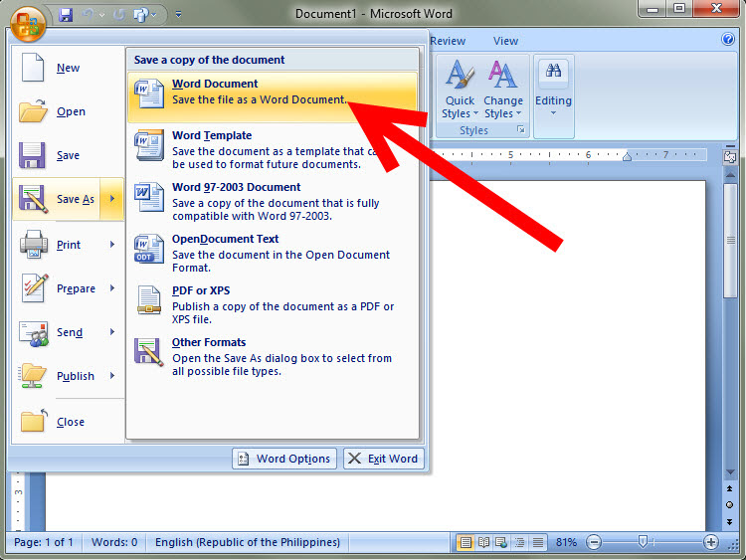The height and width of the screenshot is (560, 746).
Task: Open Customize Quick Access Toolbar dropdown
Action: tap(178, 15)
